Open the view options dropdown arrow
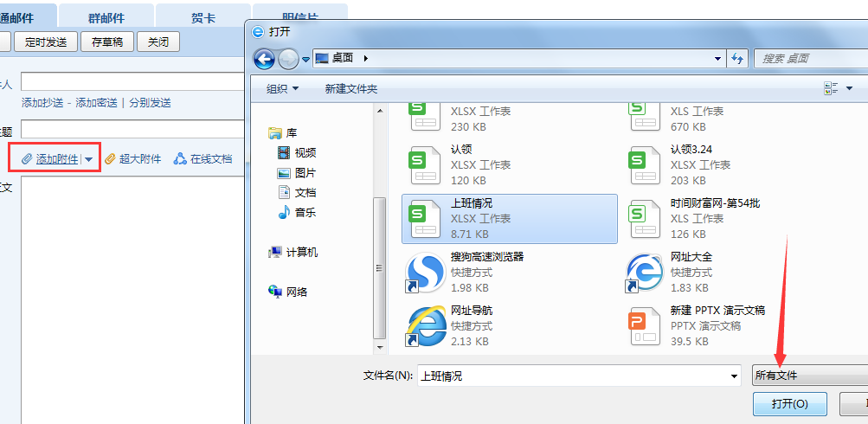The height and width of the screenshot is (424, 868). pos(849,88)
